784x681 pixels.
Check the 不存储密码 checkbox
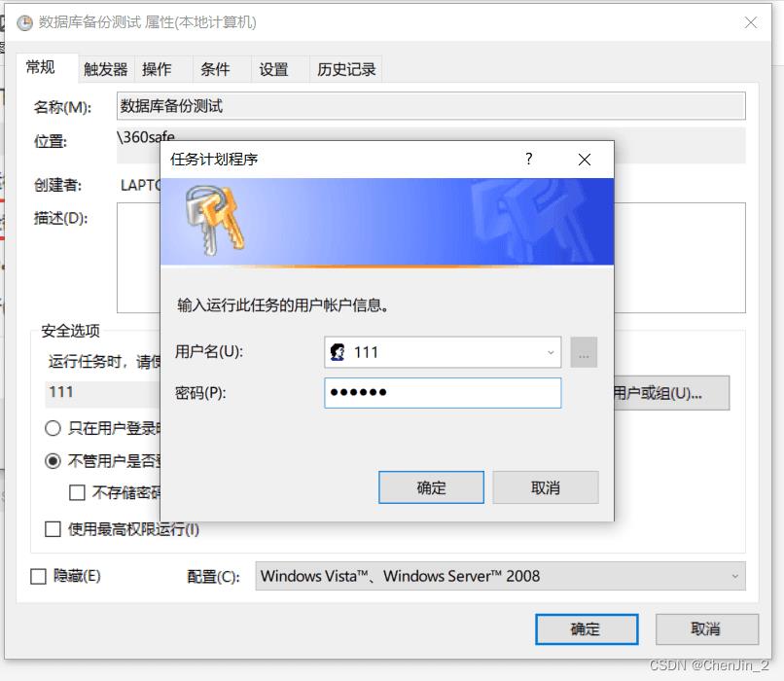77,492
